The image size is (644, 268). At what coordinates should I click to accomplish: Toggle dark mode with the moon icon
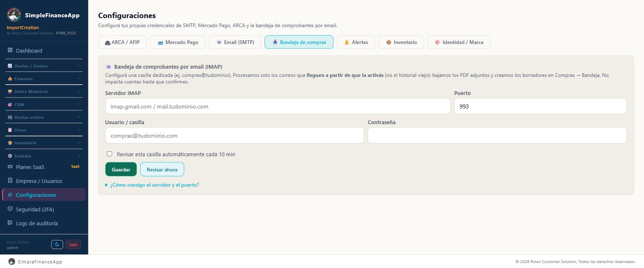click(x=57, y=245)
